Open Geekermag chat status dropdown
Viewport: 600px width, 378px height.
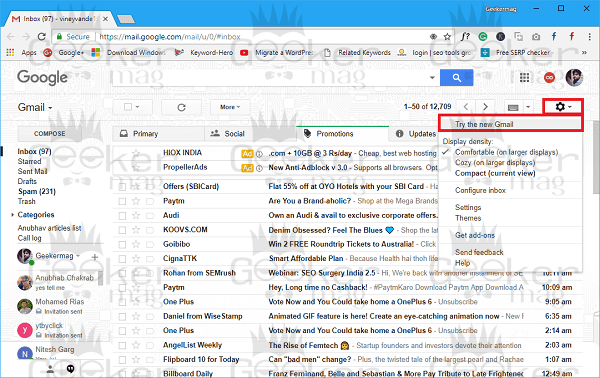[x=78, y=256]
